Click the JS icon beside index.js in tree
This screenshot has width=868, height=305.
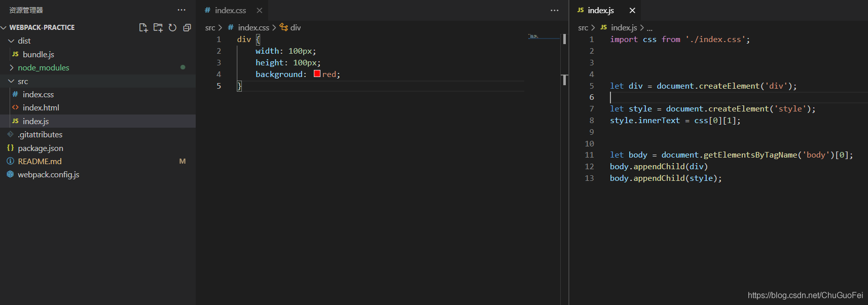15,121
